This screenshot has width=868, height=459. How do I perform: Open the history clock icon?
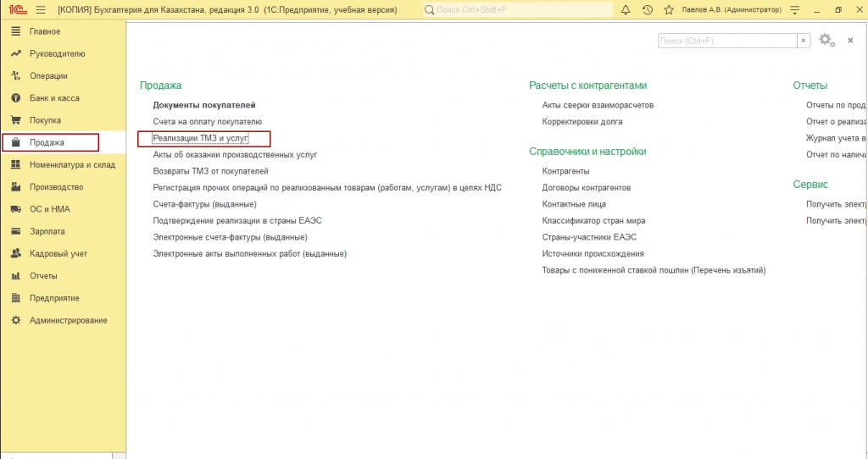tap(647, 10)
